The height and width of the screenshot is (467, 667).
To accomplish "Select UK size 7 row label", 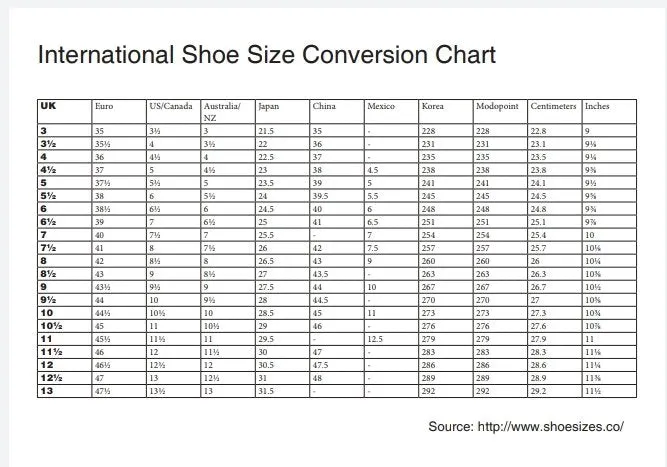I will tap(43, 234).
